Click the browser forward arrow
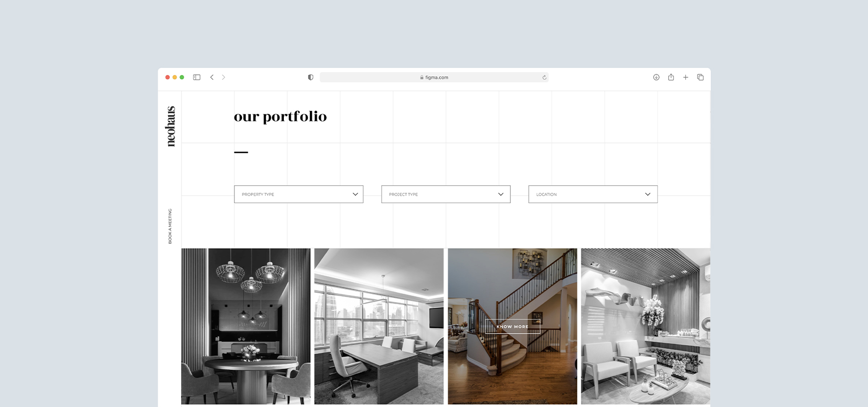This screenshot has height=407, width=868. tap(223, 77)
